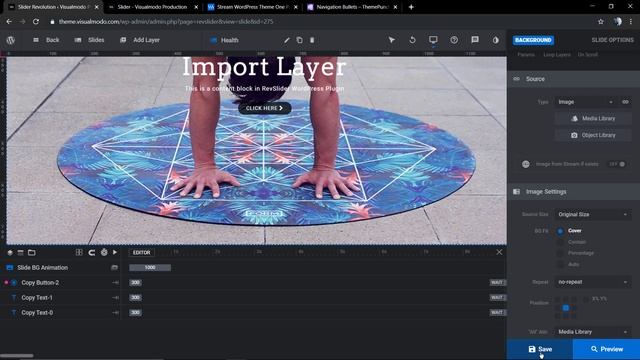Image resolution: width=640 pixels, height=360 pixels.
Task: Select the Copy Button-2 layer
Action: click(60, 282)
